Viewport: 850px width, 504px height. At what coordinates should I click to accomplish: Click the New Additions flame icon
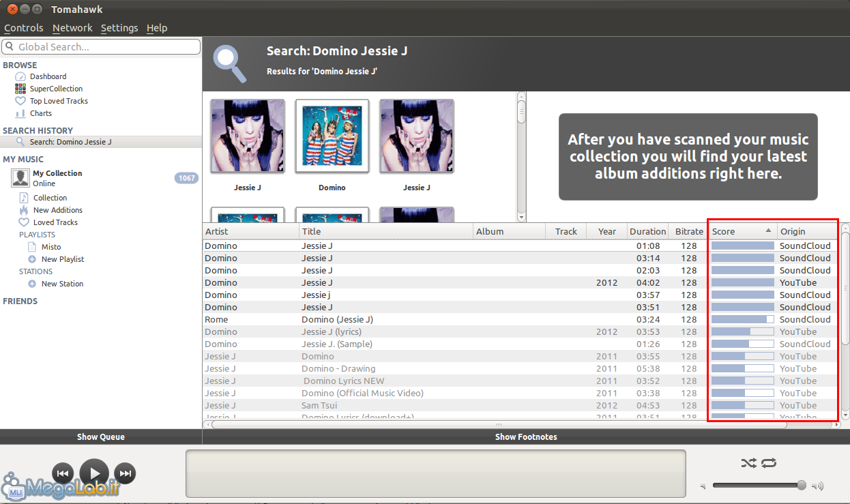pyautogui.click(x=24, y=210)
